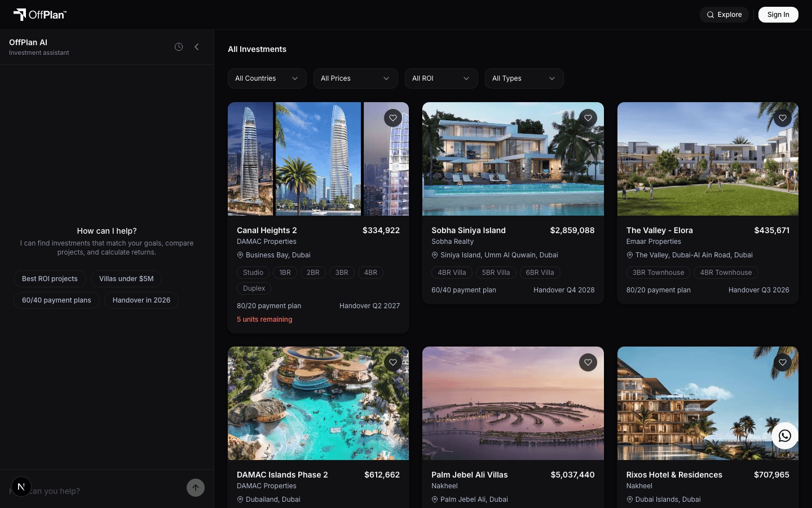This screenshot has height=508, width=812.
Task: Click Rixos Hotel & Residences title
Action: [674, 475]
